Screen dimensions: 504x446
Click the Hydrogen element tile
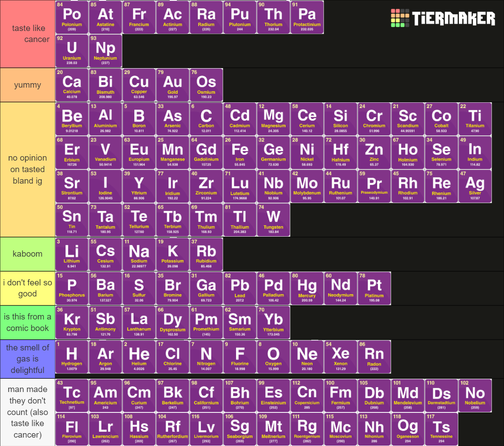72,357
